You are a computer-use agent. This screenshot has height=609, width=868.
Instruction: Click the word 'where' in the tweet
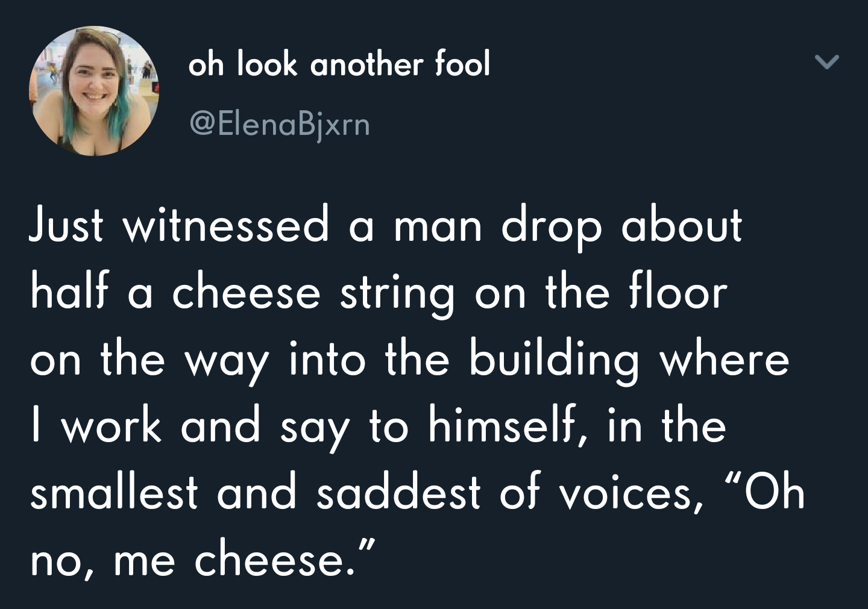(x=725, y=359)
